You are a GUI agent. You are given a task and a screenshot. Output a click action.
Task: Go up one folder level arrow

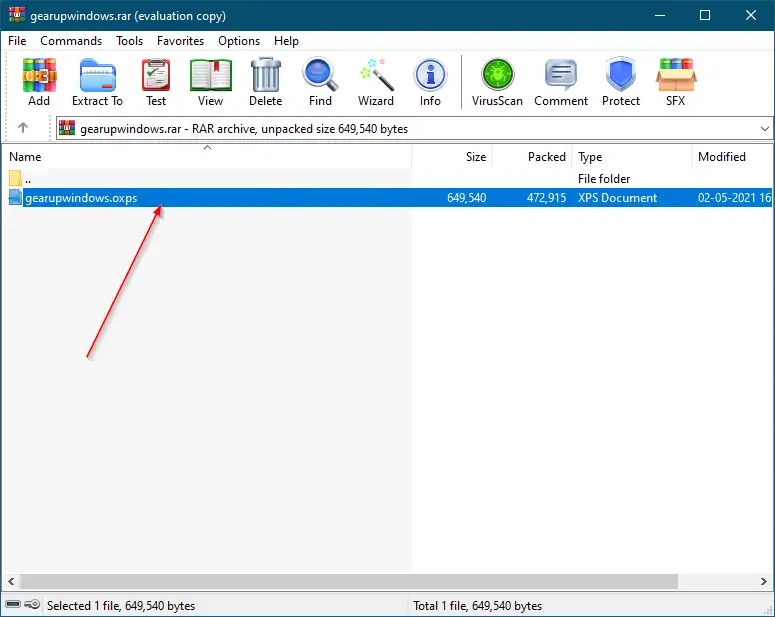(x=23, y=128)
